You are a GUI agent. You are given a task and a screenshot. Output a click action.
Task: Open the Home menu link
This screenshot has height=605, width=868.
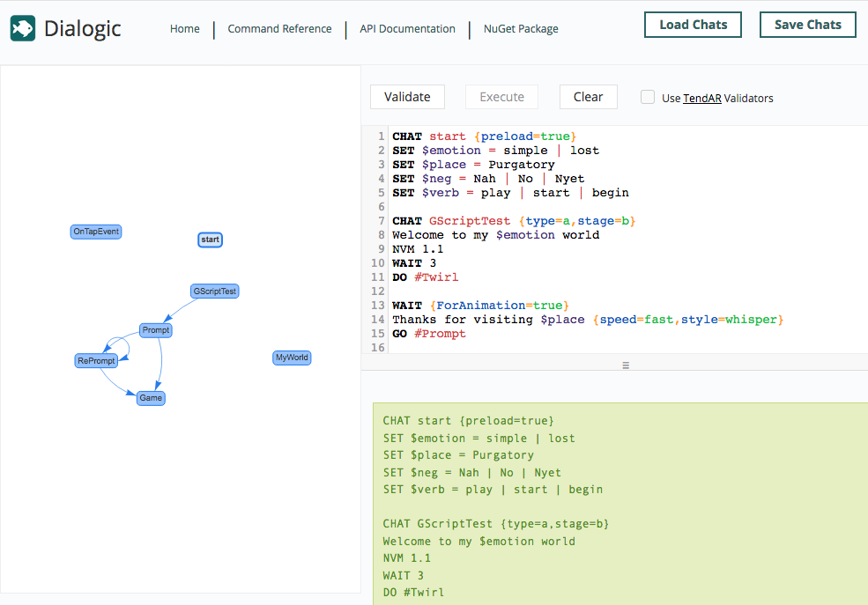tap(185, 29)
